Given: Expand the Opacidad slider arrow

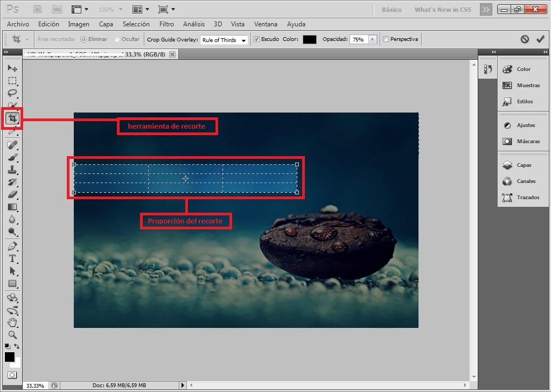Looking at the screenshot, I should coord(372,39).
